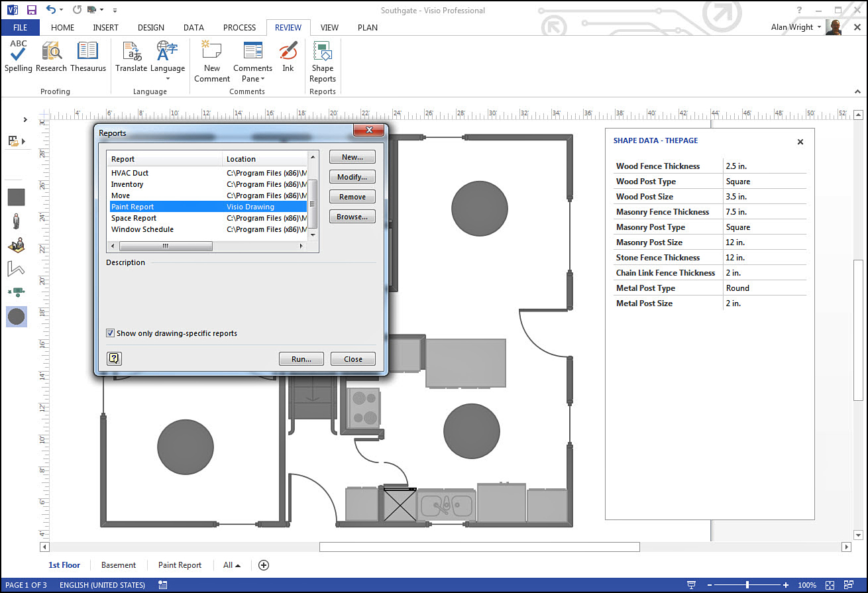
Task: Select the standing person shape
Action: [x=16, y=221]
